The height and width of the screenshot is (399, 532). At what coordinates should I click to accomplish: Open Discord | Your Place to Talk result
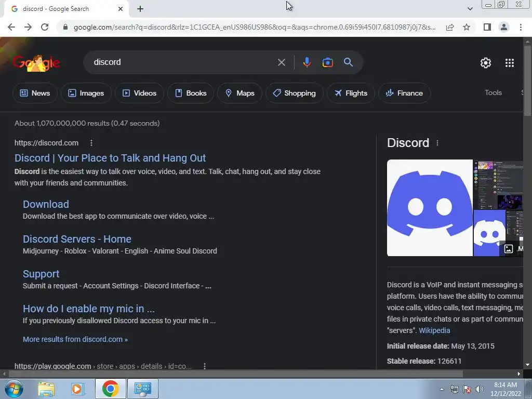(x=110, y=158)
